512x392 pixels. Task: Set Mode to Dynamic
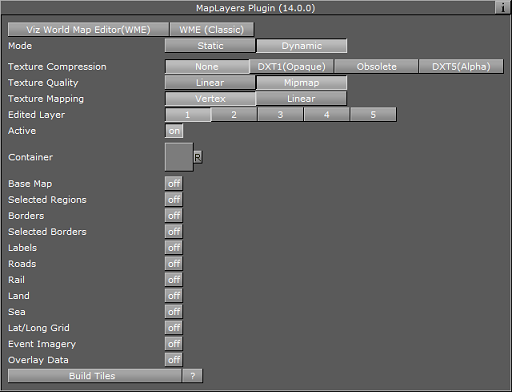click(x=302, y=46)
